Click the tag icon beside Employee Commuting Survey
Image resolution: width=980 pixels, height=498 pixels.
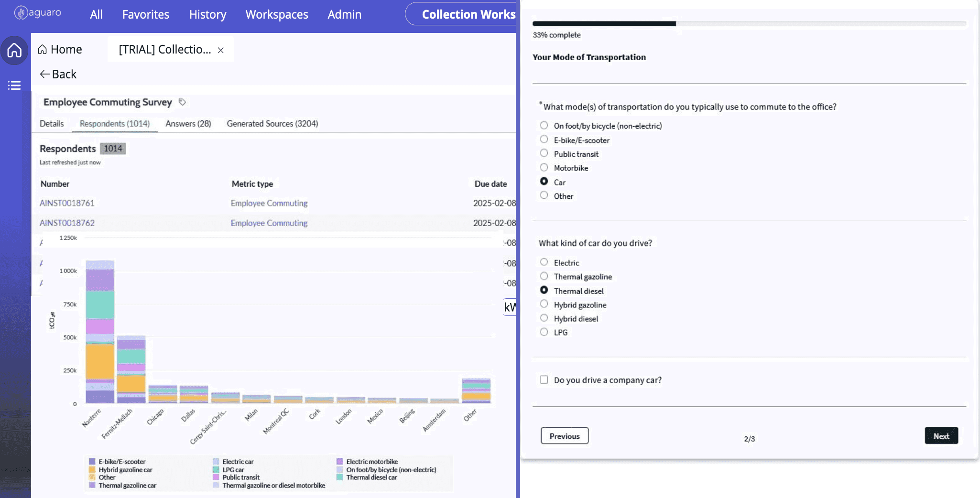[182, 102]
